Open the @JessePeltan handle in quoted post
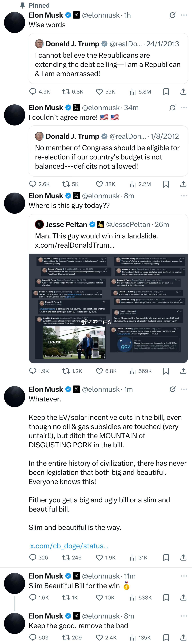The width and height of the screenshot is (192, 644). [x=128, y=224]
